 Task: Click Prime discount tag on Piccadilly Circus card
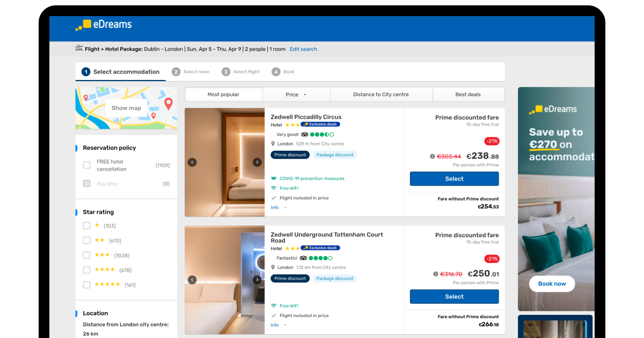[x=290, y=155]
